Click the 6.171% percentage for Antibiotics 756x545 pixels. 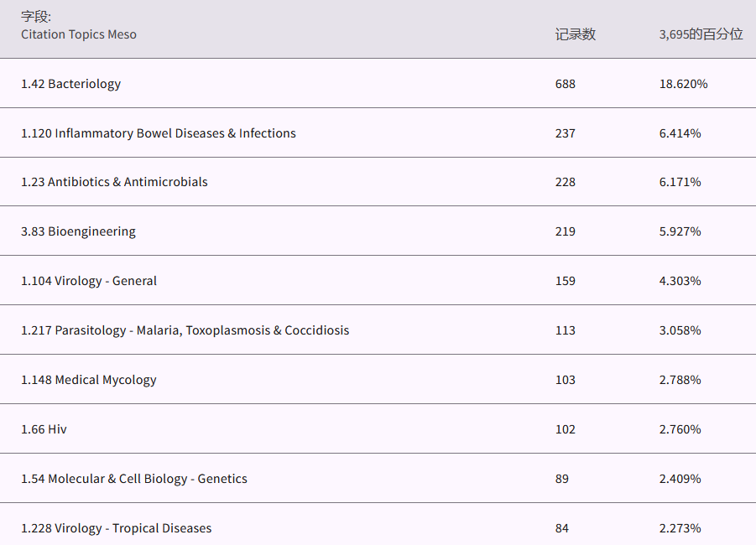tap(680, 182)
